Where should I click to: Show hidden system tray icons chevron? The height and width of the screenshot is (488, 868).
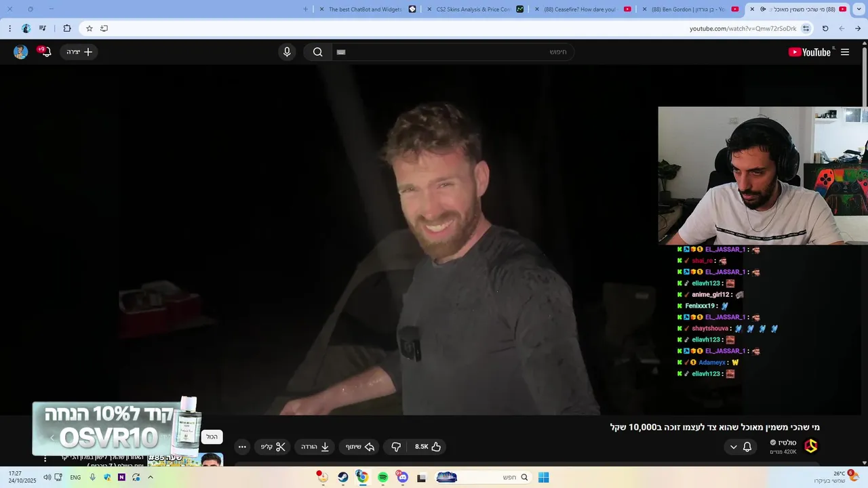[x=151, y=477]
